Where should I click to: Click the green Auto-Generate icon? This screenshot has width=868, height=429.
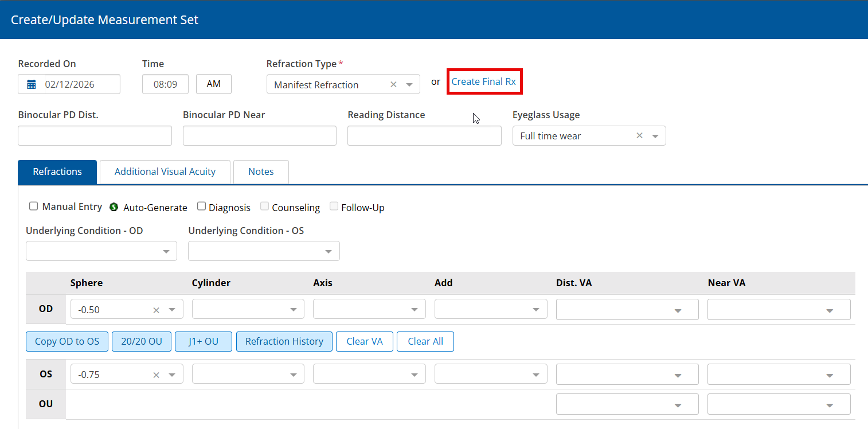tap(114, 207)
